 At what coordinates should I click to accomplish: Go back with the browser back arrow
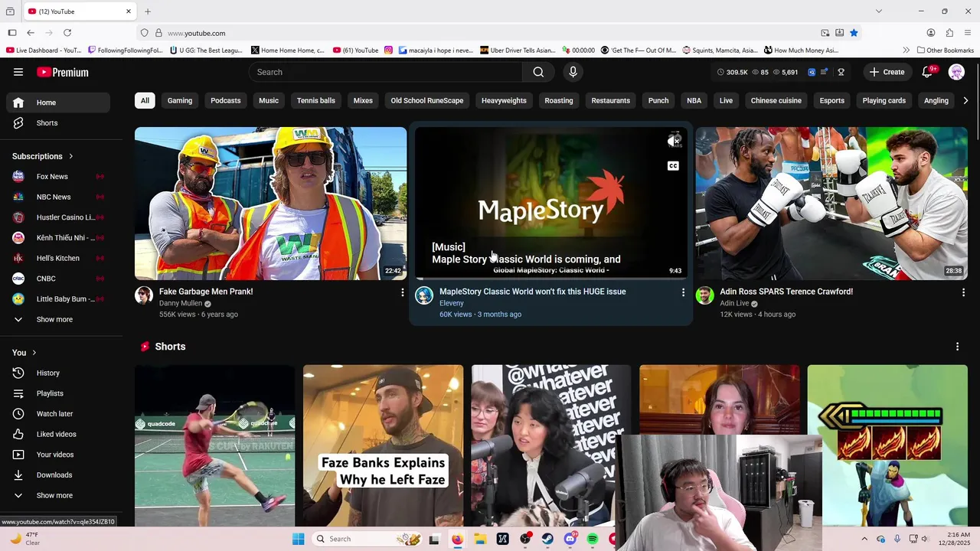tap(31, 33)
